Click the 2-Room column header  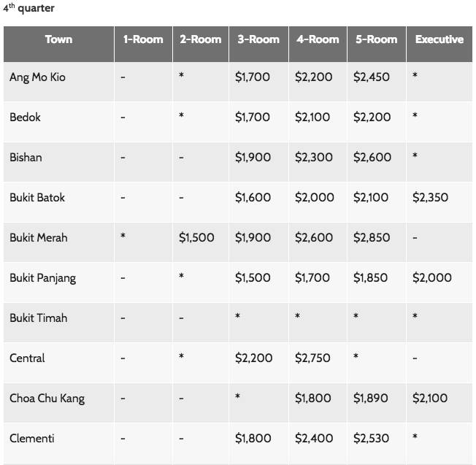[x=201, y=39]
